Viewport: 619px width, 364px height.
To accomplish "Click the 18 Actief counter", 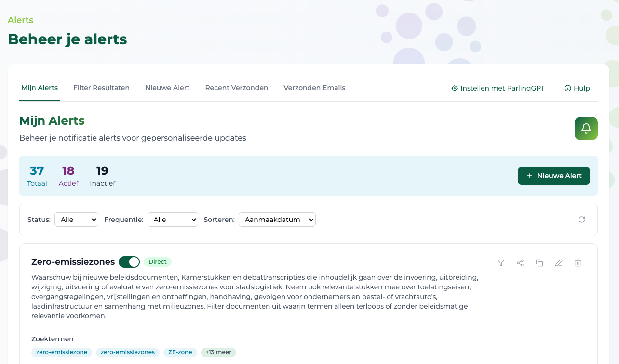I will point(68,176).
